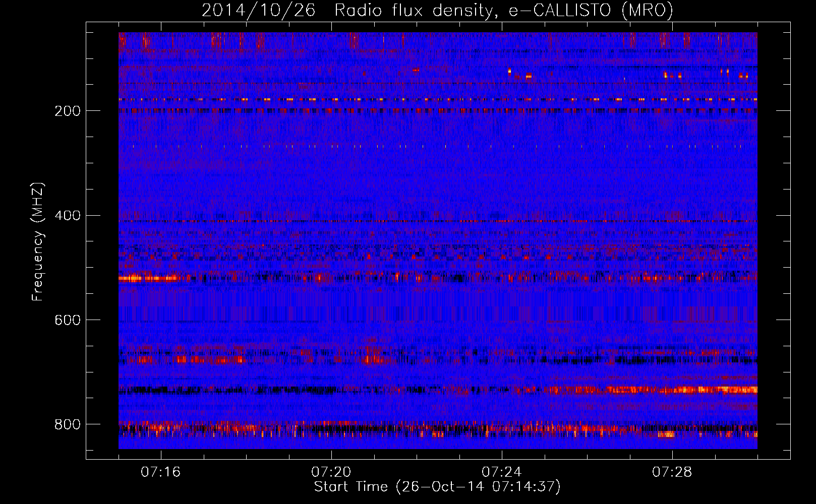Click the '600' frequency tick label
Viewport: 816px width, 504px height.
point(67,320)
